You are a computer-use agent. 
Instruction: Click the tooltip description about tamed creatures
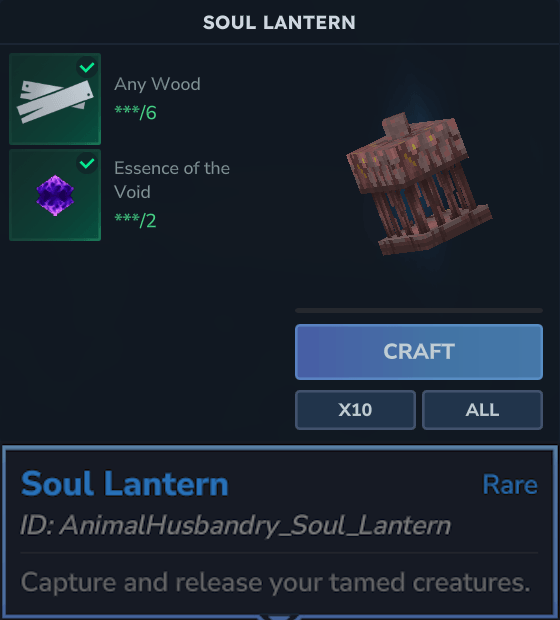(x=276, y=583)
